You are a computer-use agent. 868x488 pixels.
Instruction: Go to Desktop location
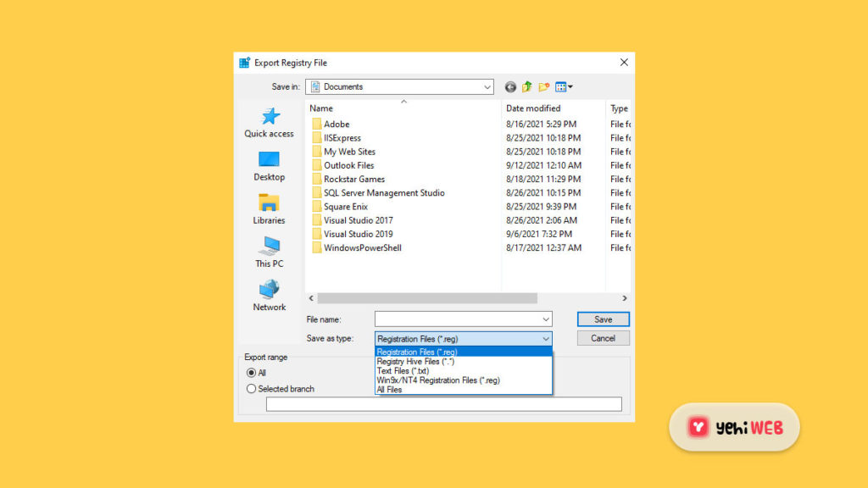click(x=269, y=166)
